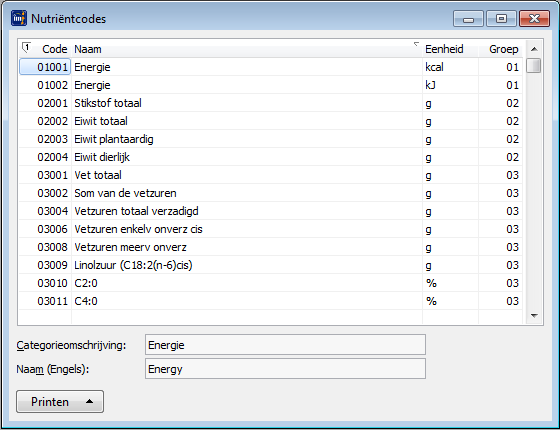560x430 pixels.
Task: Select row Eiwit totaal
Action: point(270,121)
